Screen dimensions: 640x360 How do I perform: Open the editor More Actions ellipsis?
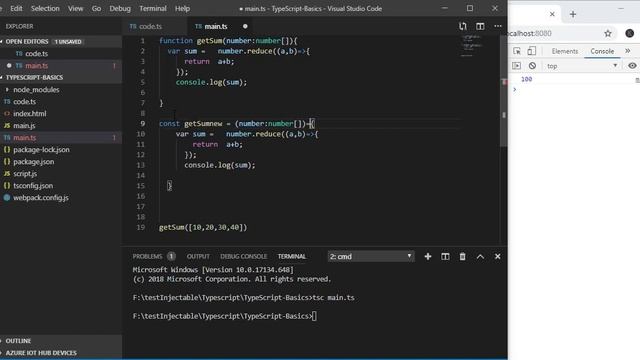(498, 26)
